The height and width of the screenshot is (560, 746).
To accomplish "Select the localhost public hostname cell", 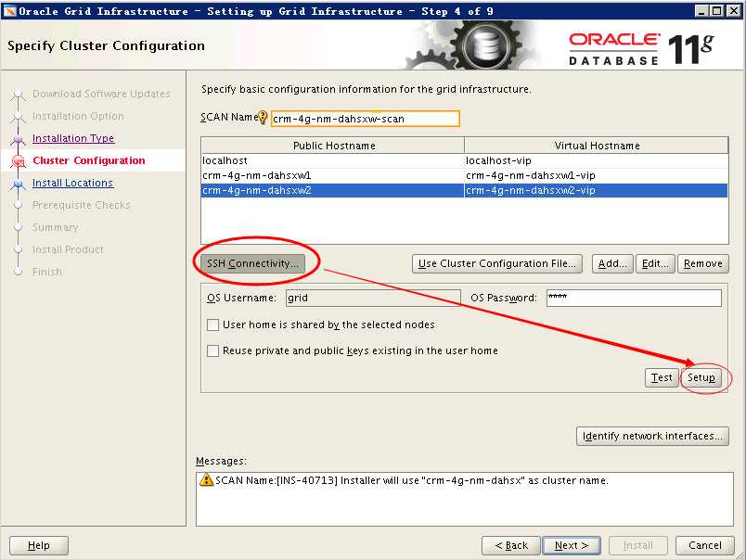I will 332,160.
